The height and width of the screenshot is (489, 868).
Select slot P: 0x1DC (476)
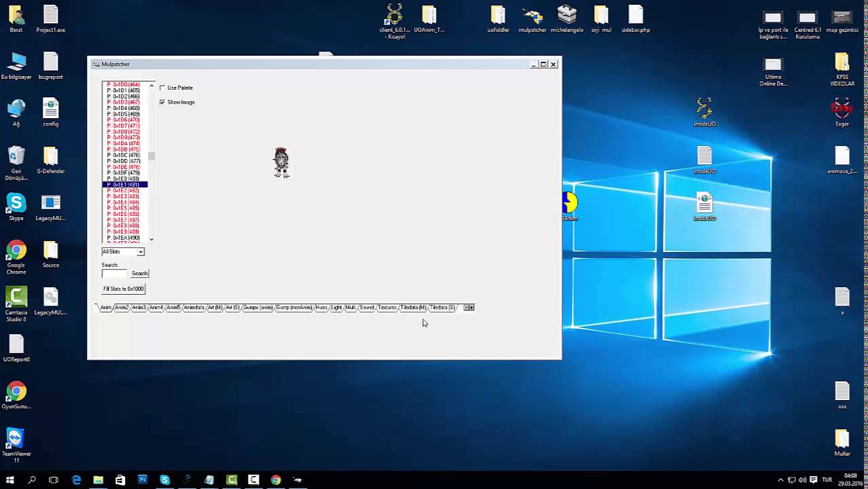[124, 156]
